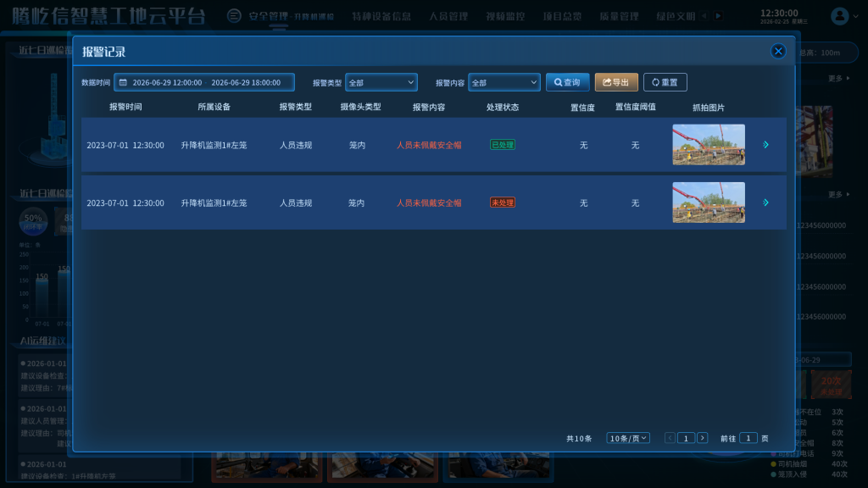This screenshot has width=868, height=488.
Task: Click the calendar icon in date range field
Action: 123,83
